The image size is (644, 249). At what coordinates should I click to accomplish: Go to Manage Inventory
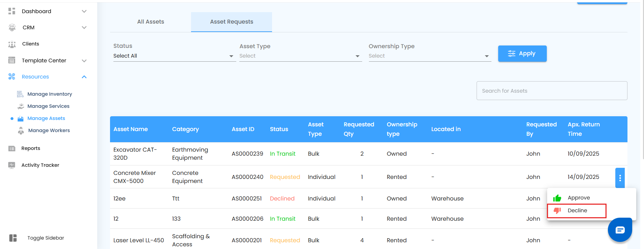(x=50, y=94)
